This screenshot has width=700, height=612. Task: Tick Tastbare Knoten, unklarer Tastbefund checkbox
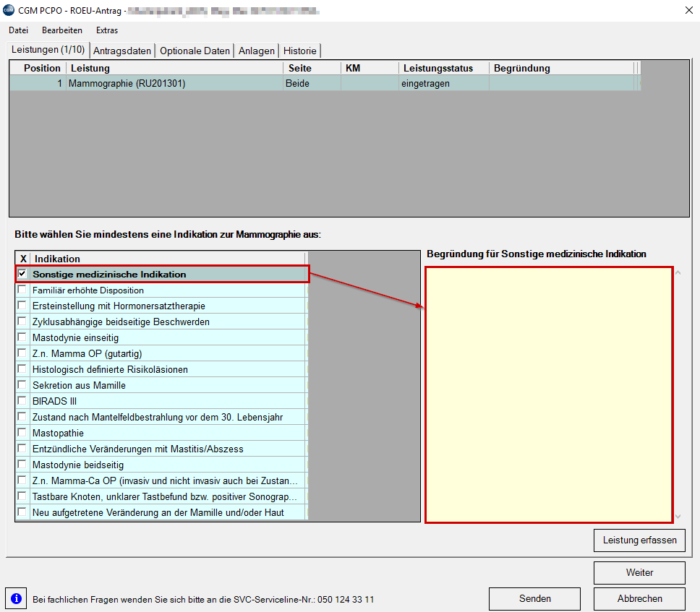22,496
